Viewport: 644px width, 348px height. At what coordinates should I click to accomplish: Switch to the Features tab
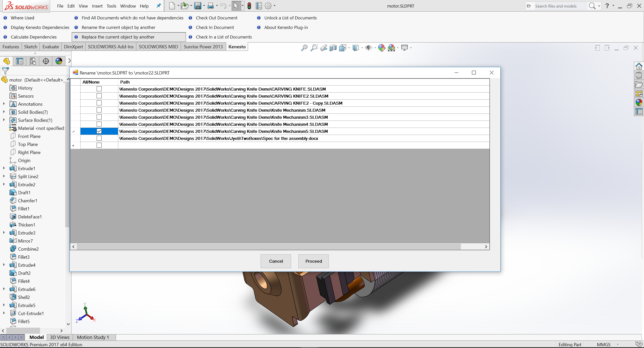point(11,47)
